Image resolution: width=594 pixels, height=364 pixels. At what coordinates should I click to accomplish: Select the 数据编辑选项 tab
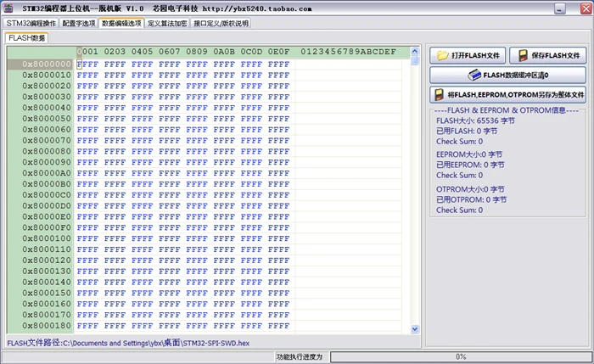[x=121, y=23]
